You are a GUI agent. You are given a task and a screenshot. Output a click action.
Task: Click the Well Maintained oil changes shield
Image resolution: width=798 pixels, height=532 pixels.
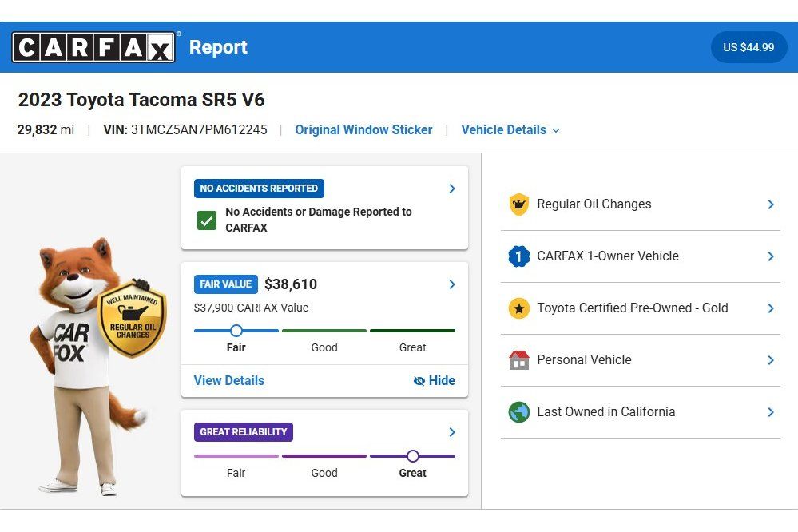(133, 320)
